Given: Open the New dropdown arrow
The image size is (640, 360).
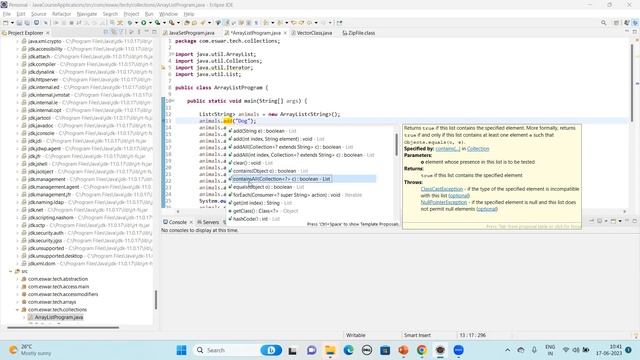Looking at the screenshot, I should 12,23.
